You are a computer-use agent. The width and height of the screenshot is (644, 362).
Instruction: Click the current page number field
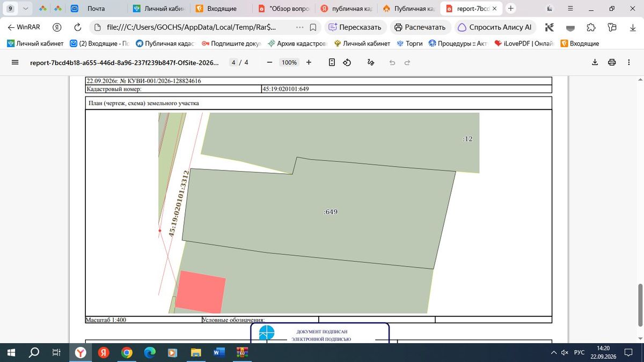click(234, 62)
